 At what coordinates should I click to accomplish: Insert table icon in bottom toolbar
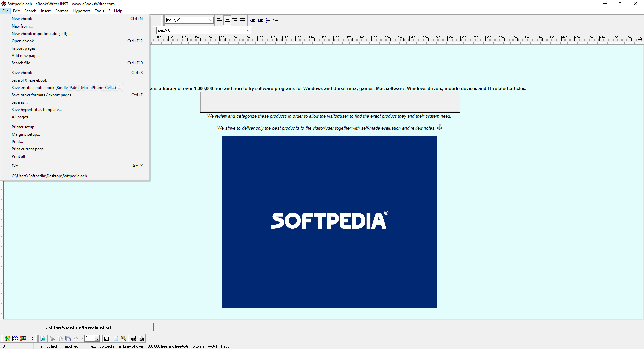click(15, 338)
